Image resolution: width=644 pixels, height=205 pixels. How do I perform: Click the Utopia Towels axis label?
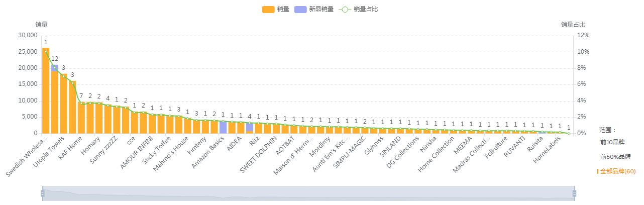pos(51,148)
